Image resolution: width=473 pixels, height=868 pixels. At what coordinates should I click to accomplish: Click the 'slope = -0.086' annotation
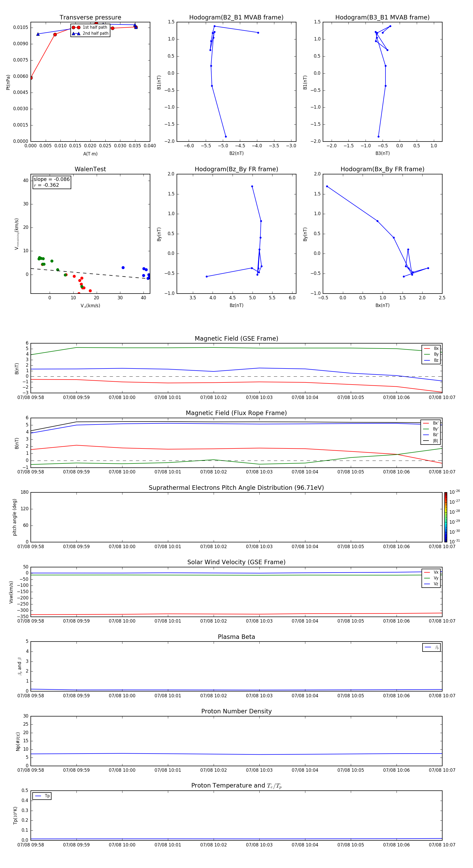pos(52,179)
